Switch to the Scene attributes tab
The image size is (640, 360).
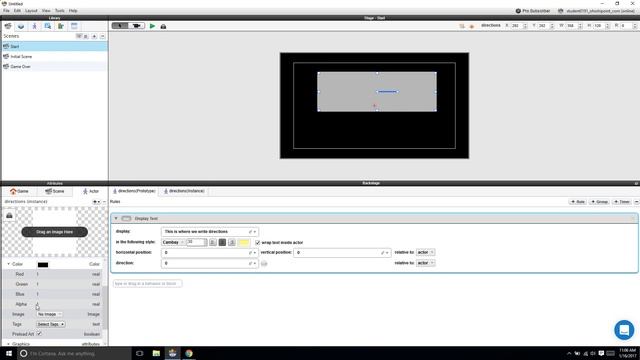pyautogui.click(x=55, y=191)
